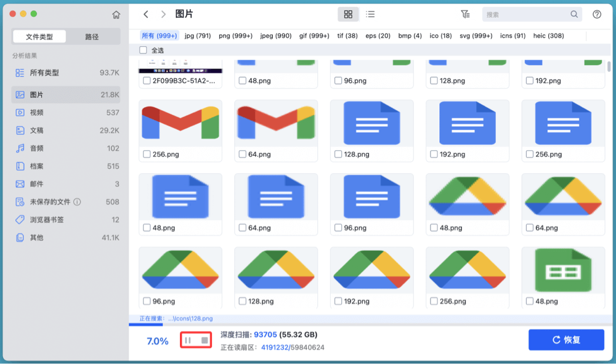Start recovery with the 恢复 button
616x364 pixels.
pos(566,339)
